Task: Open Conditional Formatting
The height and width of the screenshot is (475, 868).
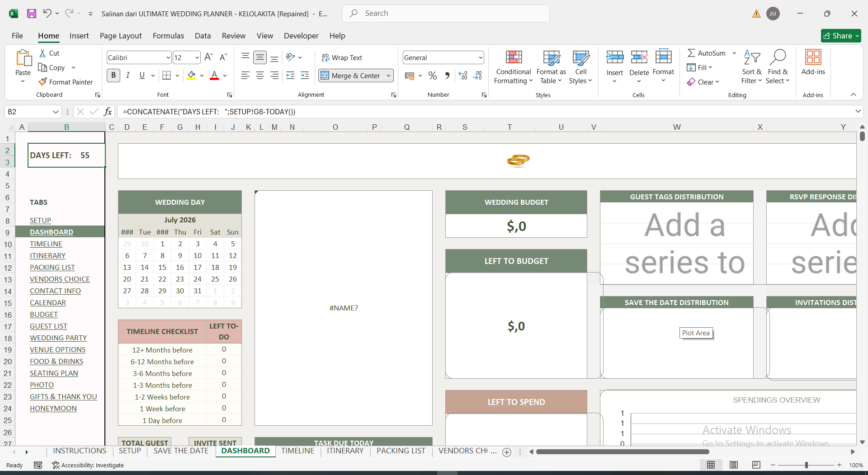Action: (513, 67)
